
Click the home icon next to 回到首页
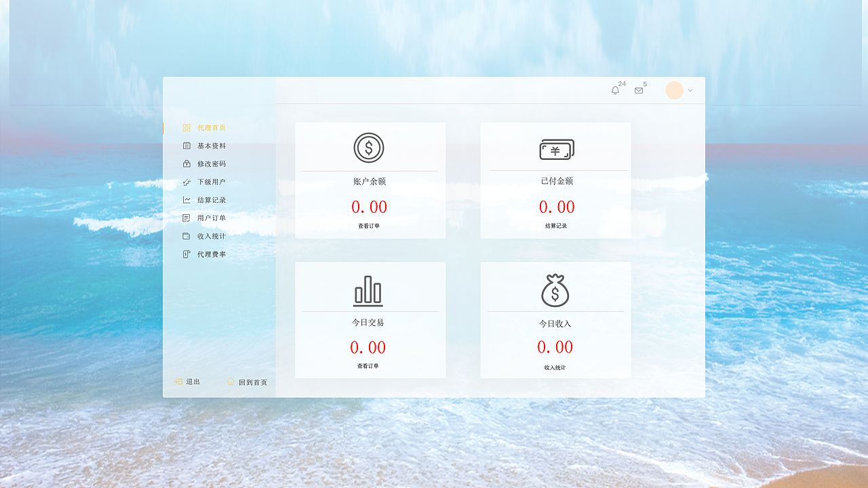pyautogui.click(x=231, y=382)
